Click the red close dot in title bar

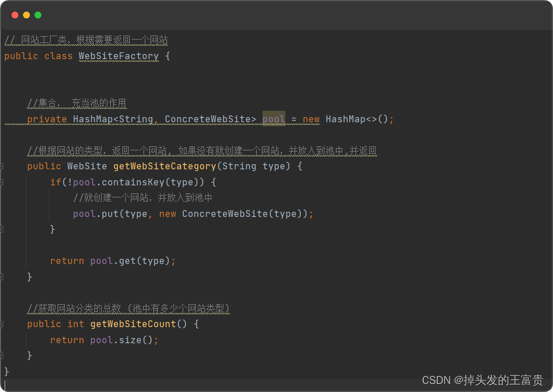[x=15, y=15]
